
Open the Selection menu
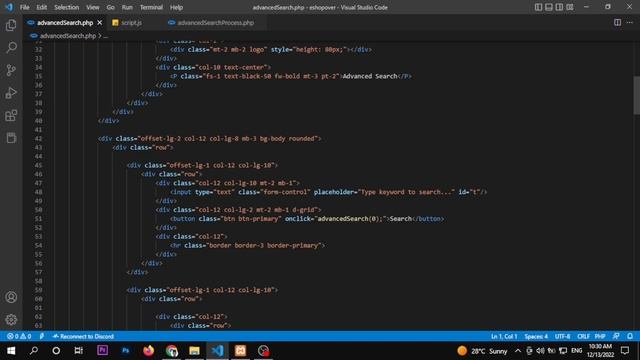tap(67, 7)
